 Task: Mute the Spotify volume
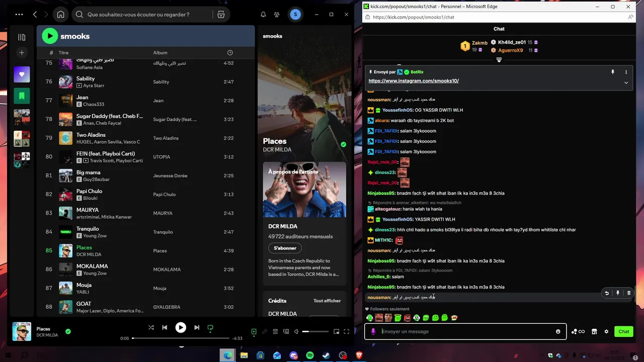[x=296, y=331]
